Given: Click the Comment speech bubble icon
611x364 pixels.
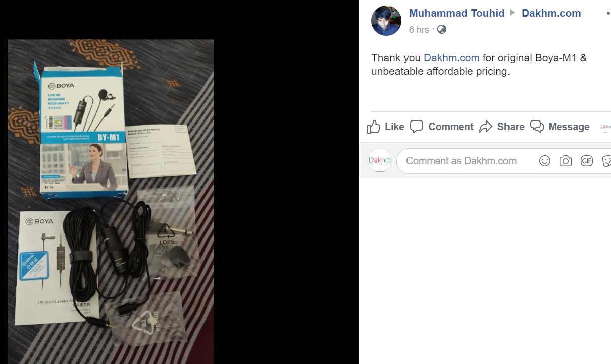Looking at the screenshot, I should tap(417, 127).
